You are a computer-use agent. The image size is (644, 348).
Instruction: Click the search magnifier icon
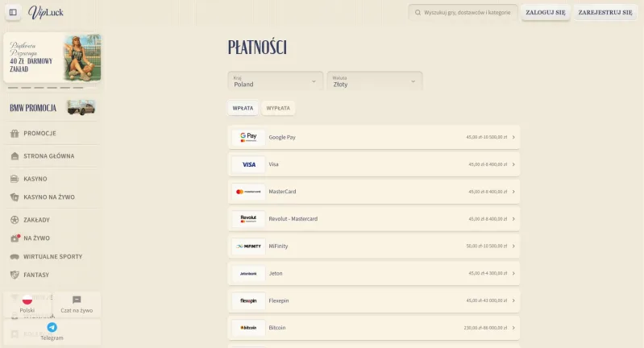click(x=418, y=13)
